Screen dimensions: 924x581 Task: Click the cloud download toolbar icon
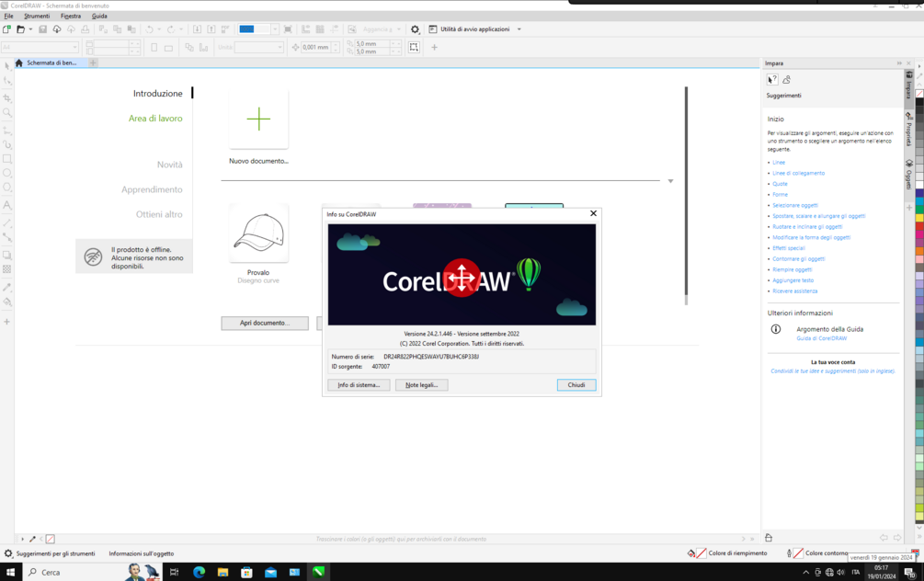click(57, 28)
